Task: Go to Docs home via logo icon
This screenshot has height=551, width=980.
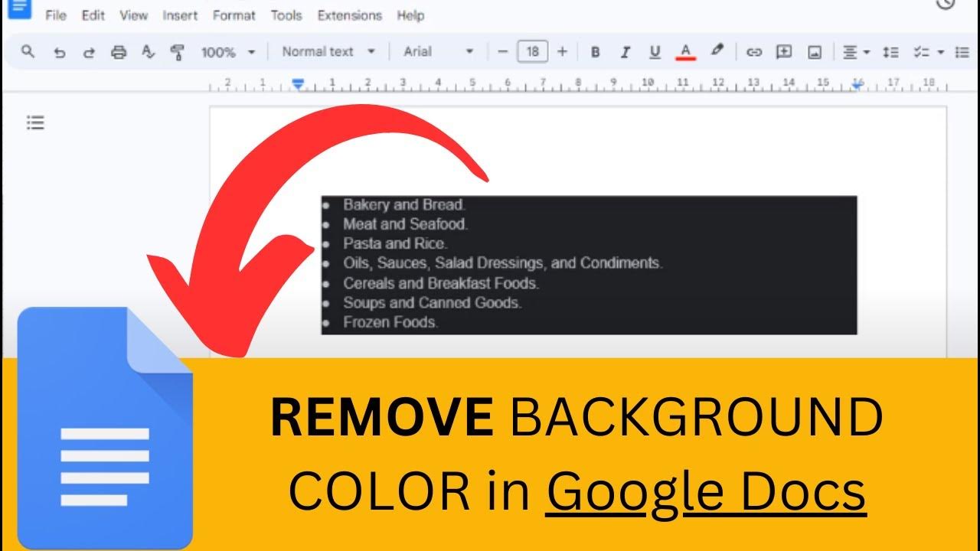Action: [x=19, y=9]
